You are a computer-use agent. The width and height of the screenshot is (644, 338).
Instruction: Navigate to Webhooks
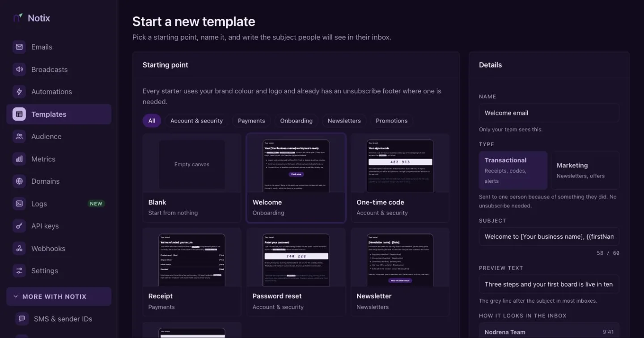(x=59, y=248)
